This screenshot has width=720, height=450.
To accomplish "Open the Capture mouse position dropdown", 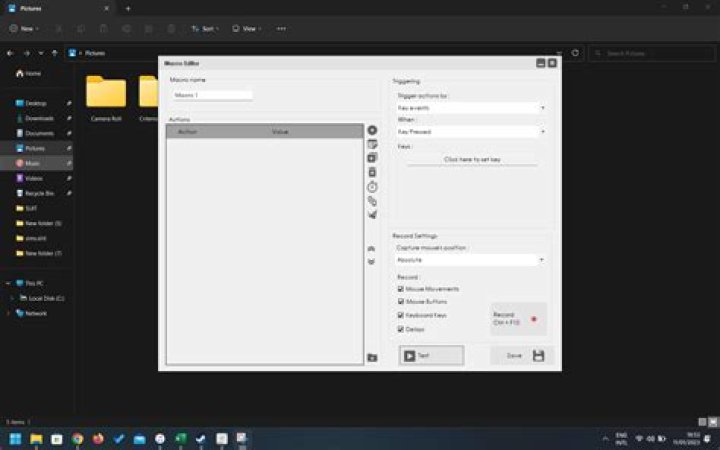I will click(x=470, y=259).
